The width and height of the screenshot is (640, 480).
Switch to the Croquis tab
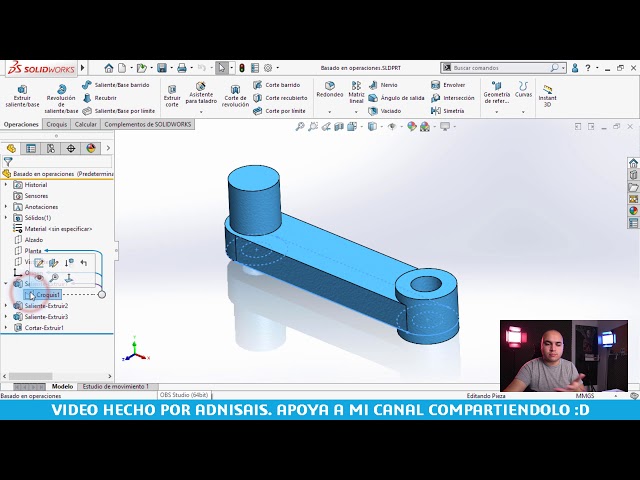click(56, 124)
